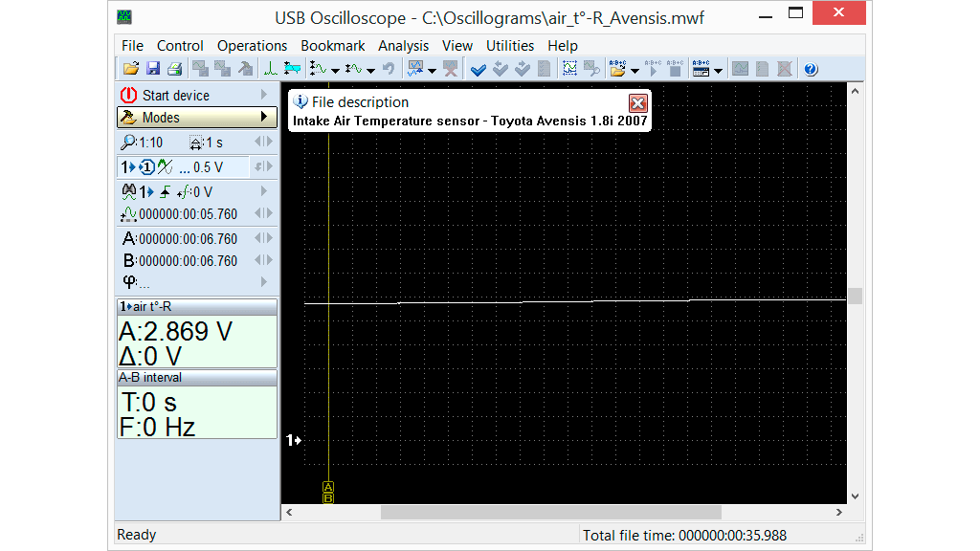This screenshot has width=980, height=551.
Task: Click the bookmark list page icon
Action: coord(545,69)
